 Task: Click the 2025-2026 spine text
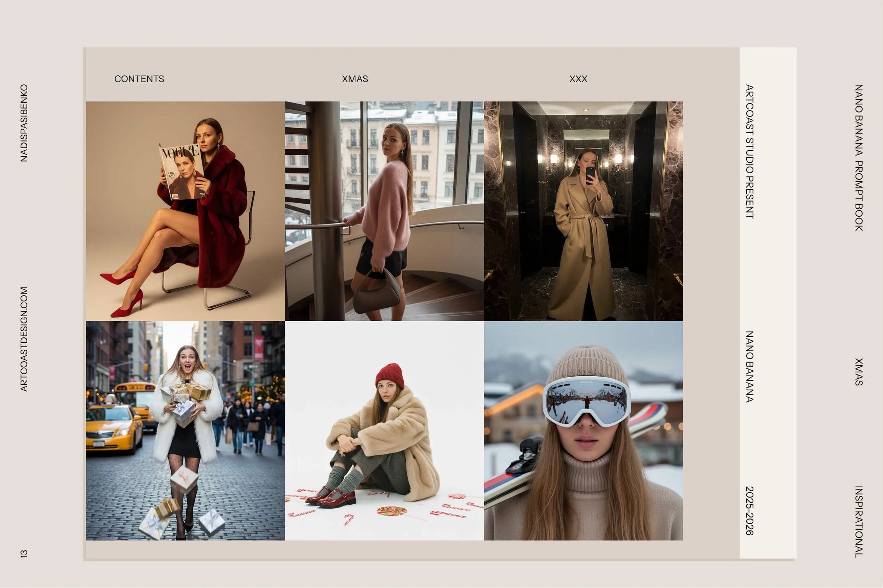tap(749, 511)
